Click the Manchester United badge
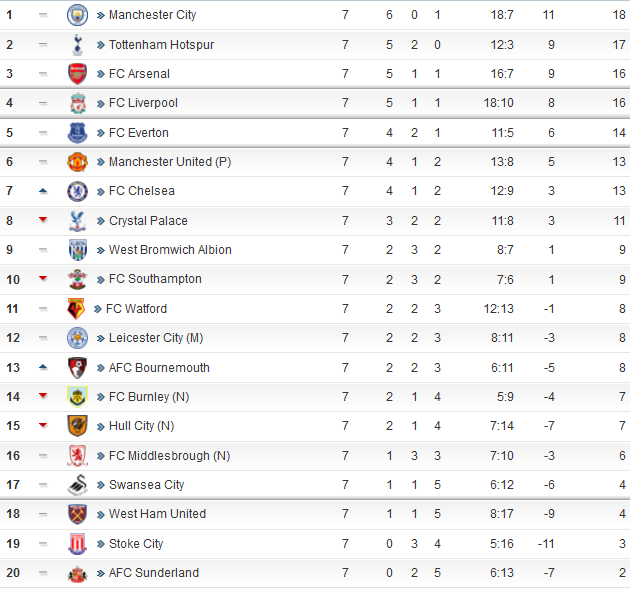This screenshot has height=589, width=630. coord(77,162)
